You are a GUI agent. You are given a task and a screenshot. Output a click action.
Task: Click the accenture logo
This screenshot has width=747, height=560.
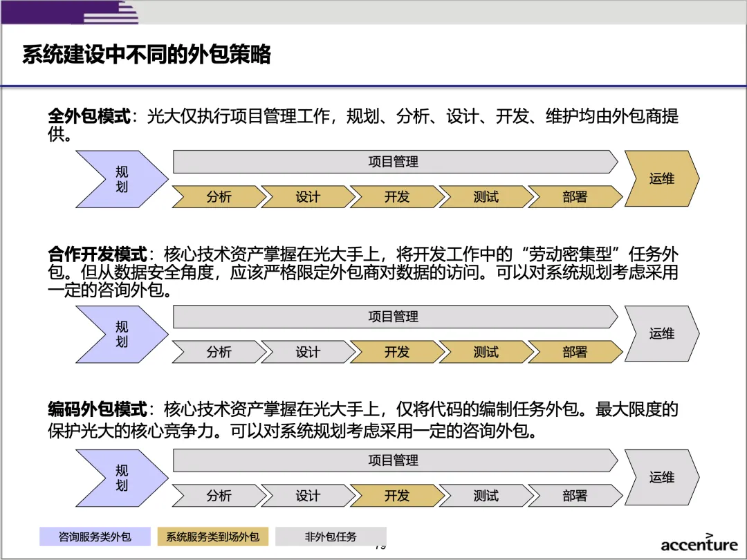pyautogui.click(x=699, y=543)
